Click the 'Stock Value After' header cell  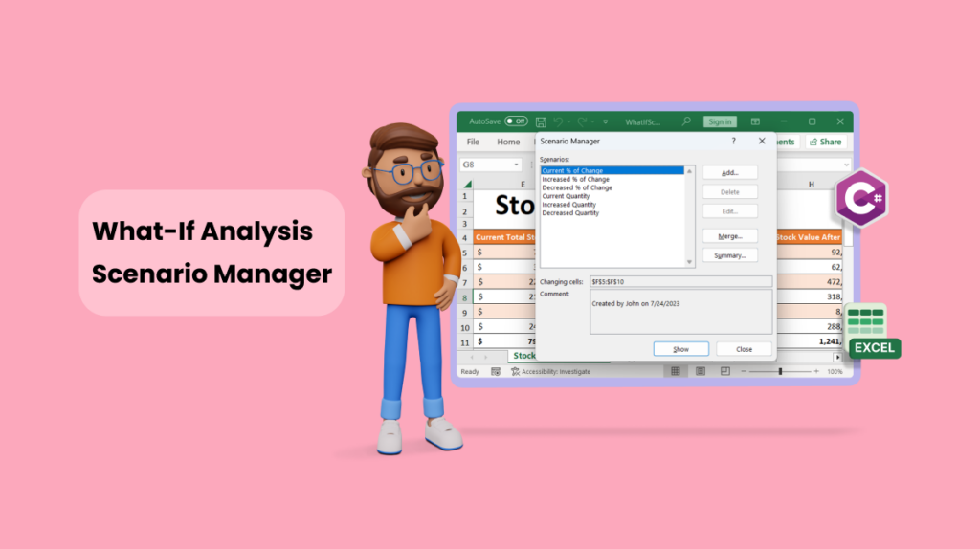(x=809, y=237)
